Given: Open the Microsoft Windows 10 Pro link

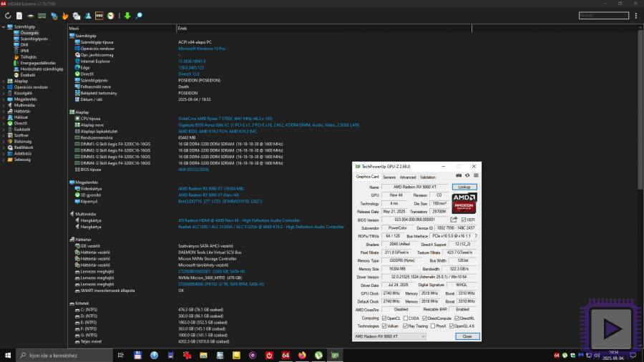Looking at the screenshot, I should point(202,49).
